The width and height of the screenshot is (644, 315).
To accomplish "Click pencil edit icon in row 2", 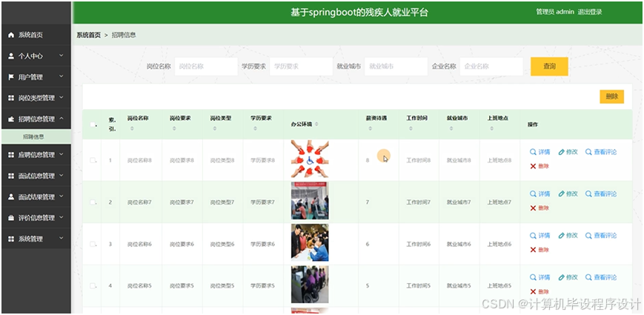I will (x=561, y=194).
